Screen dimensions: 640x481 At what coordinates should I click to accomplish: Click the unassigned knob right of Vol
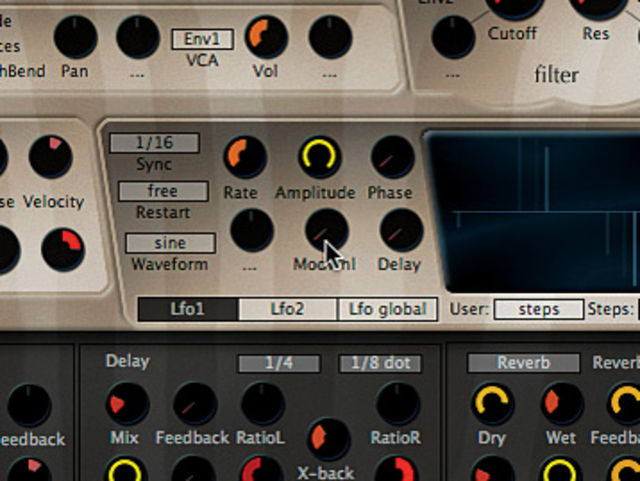(x=330, y=38)
